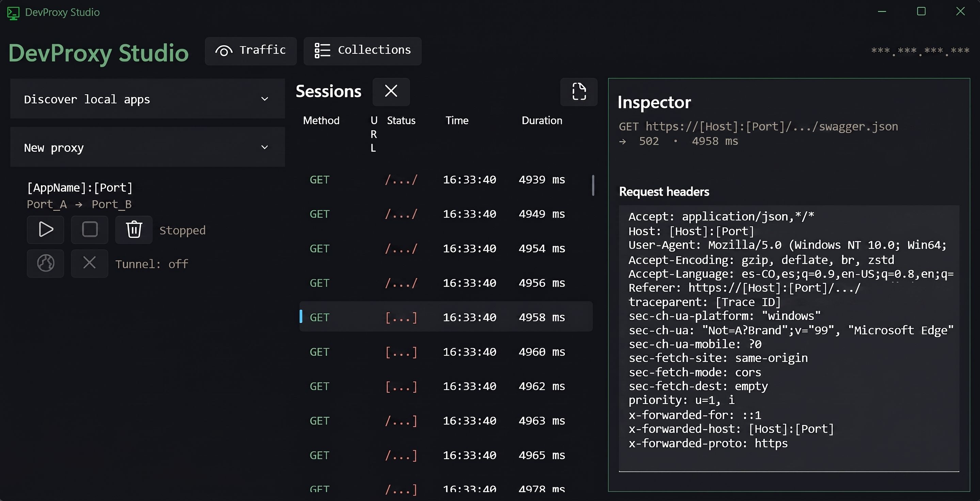
Task: Select the highlighted 4958 ms session row
Action: click(x=446, y=317)
